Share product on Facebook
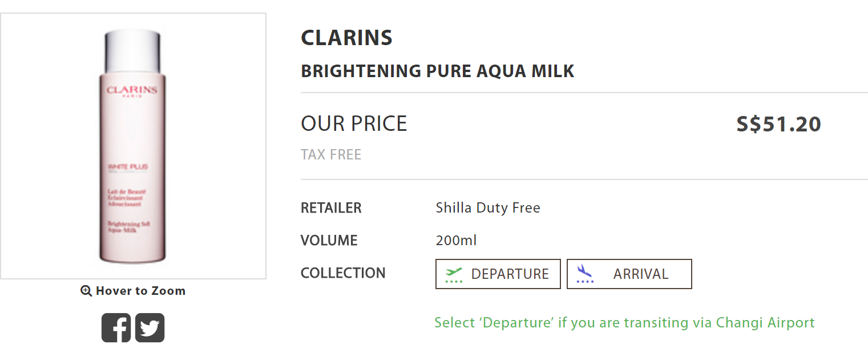The height and width of the screenshot is (364, 868). (116, 328)
